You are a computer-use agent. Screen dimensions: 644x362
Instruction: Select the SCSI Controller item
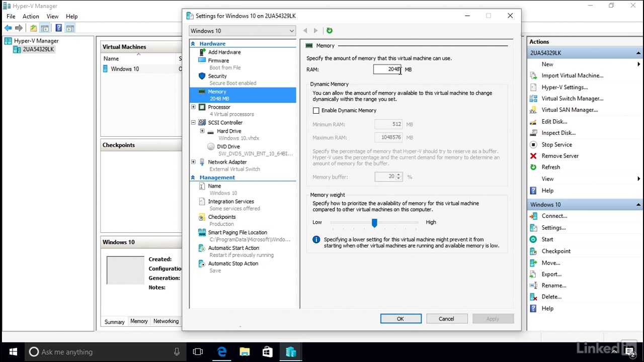225,123
